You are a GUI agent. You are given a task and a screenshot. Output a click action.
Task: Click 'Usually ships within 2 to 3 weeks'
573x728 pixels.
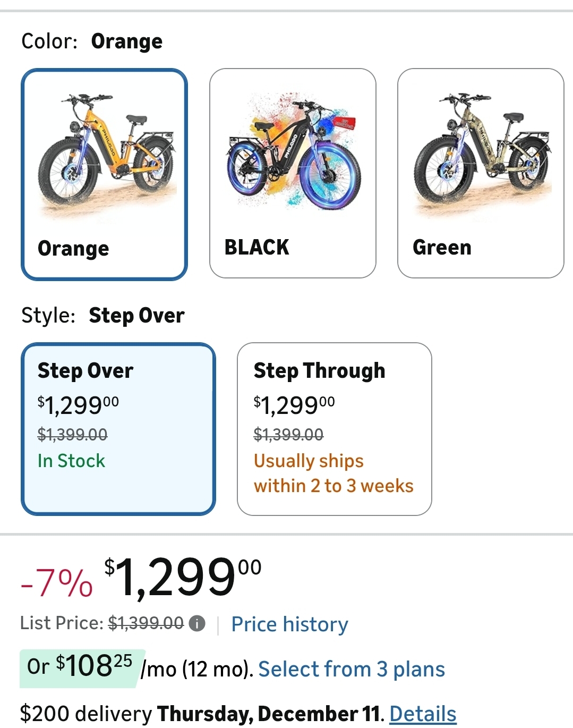click(x=333, y=473)
